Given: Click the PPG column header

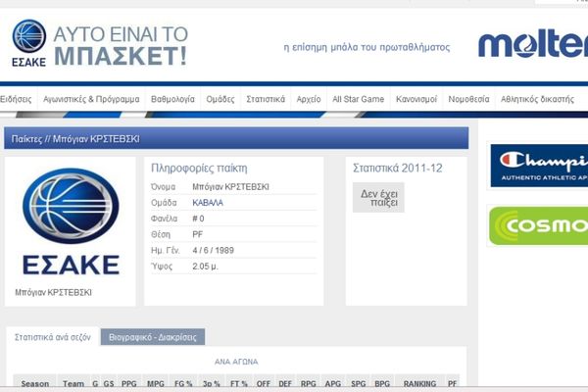Looking at the screenshot, I should point(129,383).
